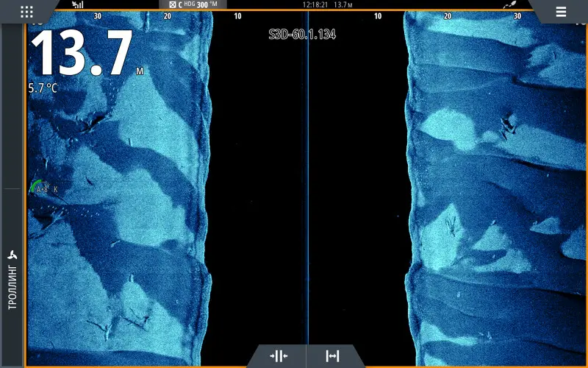588x368 pixels.
Task: Open the home pages grid icon
Action: coord(26,12)
